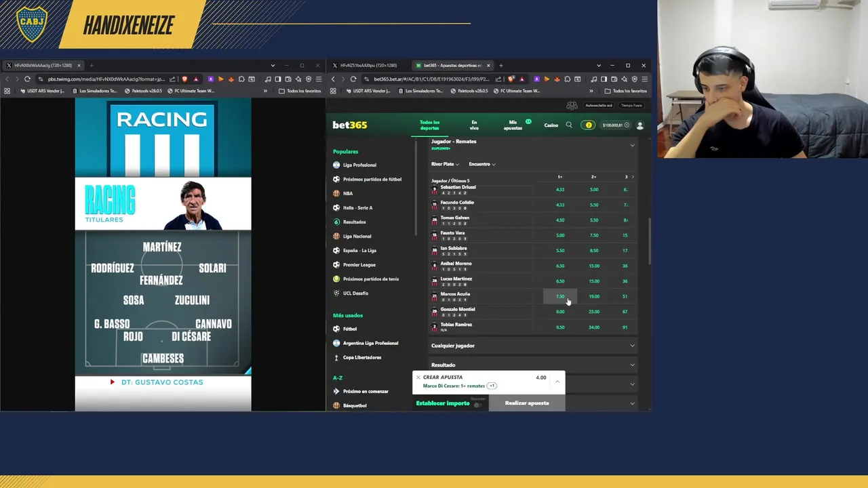Click the $100.000,81 balance button
This screenshot has height=488, width=868.
click(616, 125)
